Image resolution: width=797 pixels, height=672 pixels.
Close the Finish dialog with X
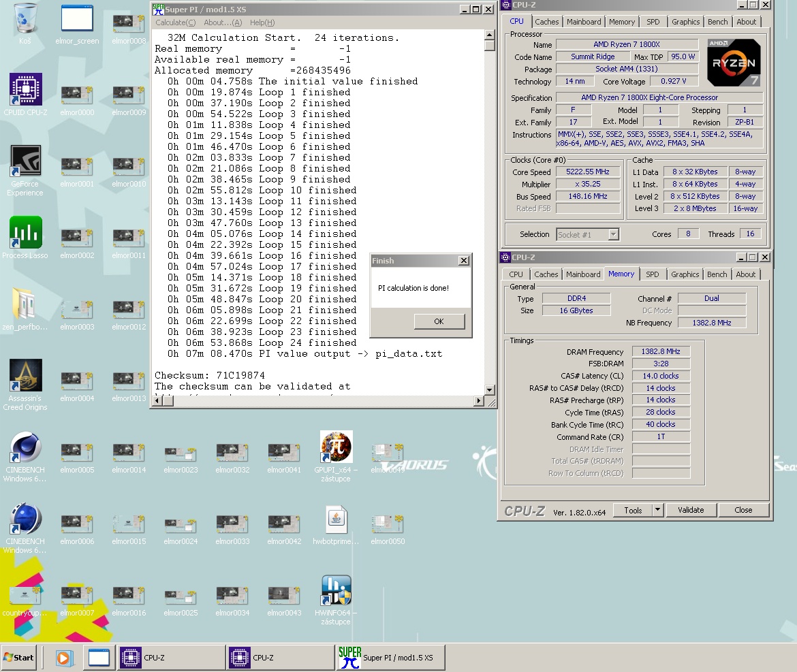point(464,261)
